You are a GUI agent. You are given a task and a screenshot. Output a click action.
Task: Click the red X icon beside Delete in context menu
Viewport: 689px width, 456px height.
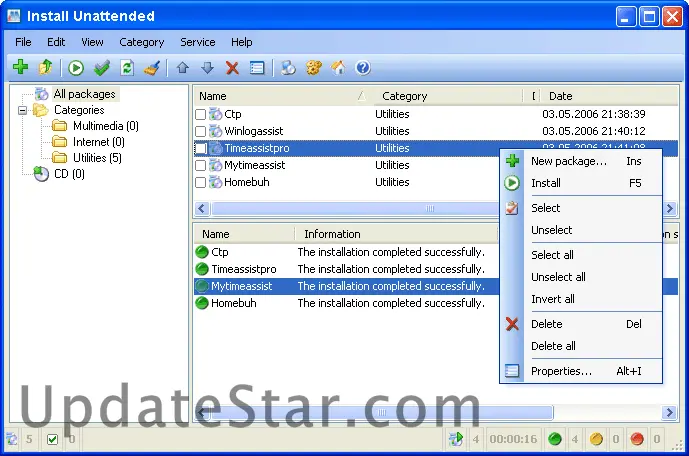(512, 324)
